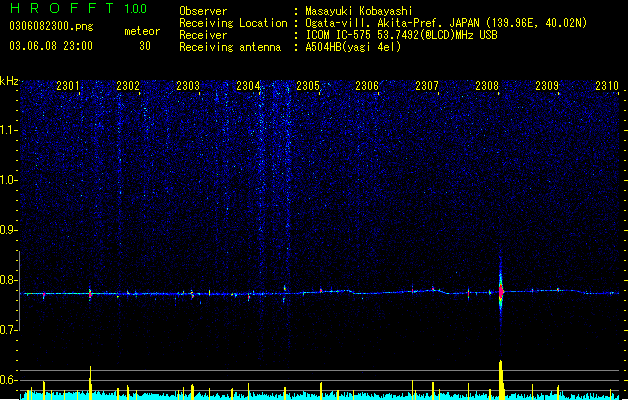The width and height of the screenshot is (629, 400).
Task: Click the 'meteor' count label
Action: pyautogui.click(x=142, y=31)
